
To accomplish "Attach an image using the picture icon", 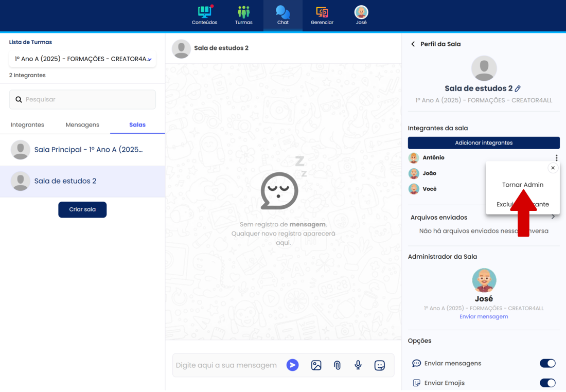I will click(316, 365).
